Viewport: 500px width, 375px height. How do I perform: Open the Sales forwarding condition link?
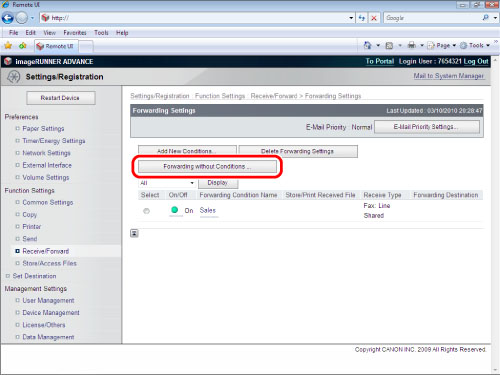[x=208, y=210]
